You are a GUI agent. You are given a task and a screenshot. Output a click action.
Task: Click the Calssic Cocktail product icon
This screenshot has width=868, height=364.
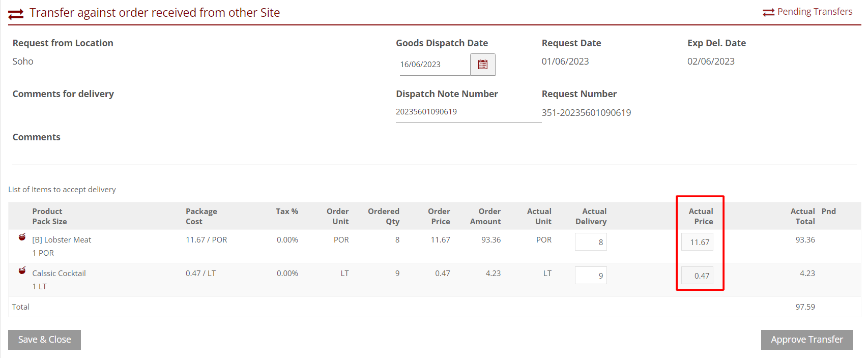(x=22, y=270)
